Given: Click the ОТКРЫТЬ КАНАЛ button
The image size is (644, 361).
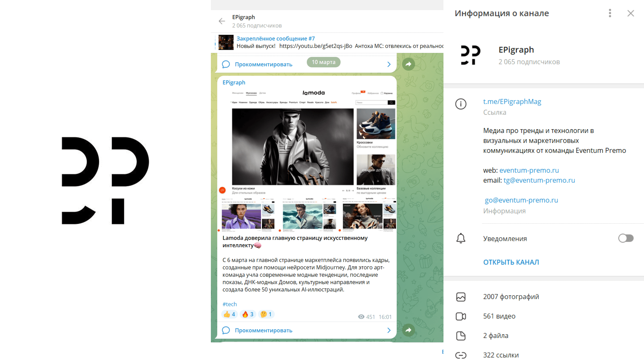Looking at the screenshot, I should click(x=511, y=262).
